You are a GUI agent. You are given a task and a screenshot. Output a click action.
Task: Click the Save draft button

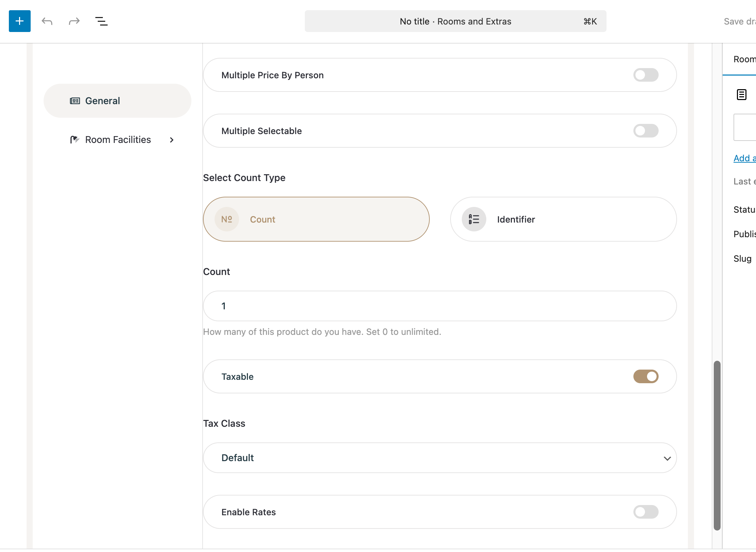(740, 21)
